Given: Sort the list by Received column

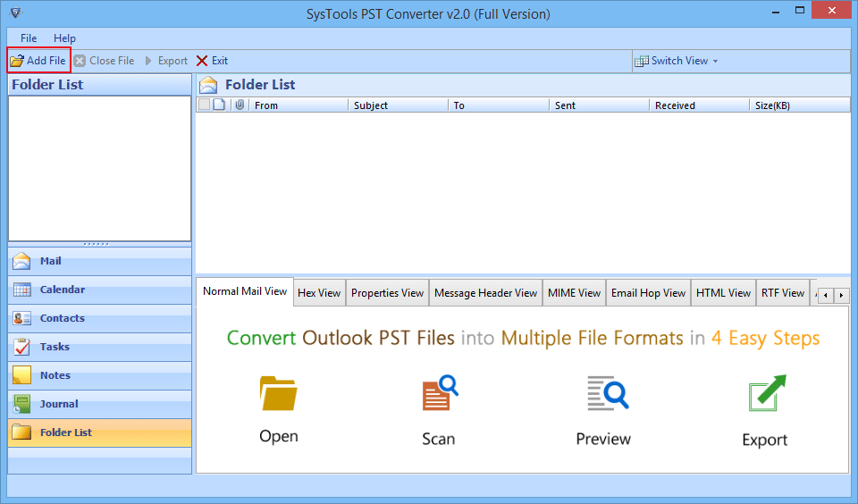Looking at the screenshot, I should (x=698, y=105).
